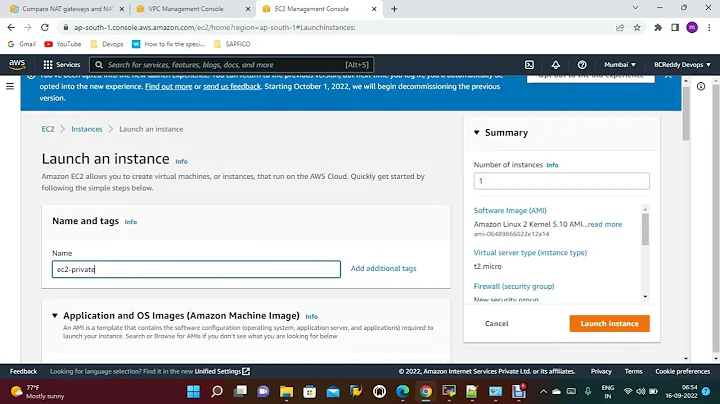This screenshot has height=404, width=720.
Task: Click the Launch instance button
Action: pos(609,323)
